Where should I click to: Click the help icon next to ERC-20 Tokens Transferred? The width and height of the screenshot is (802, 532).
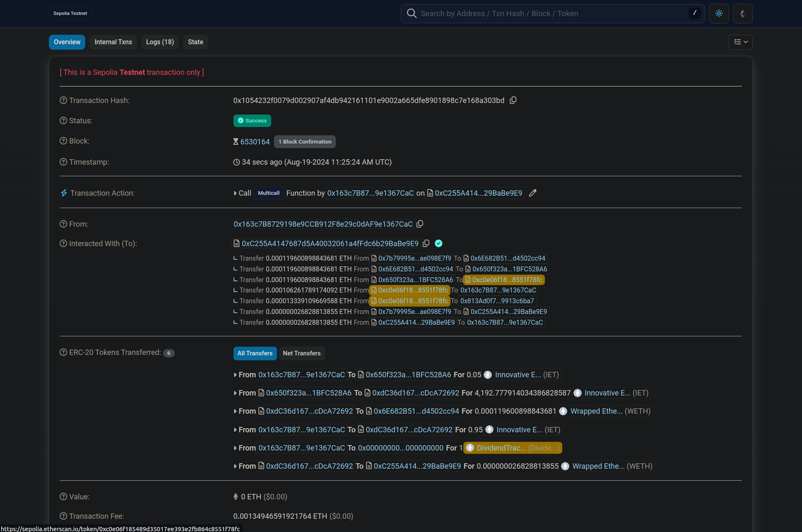(x=63, y=352)
